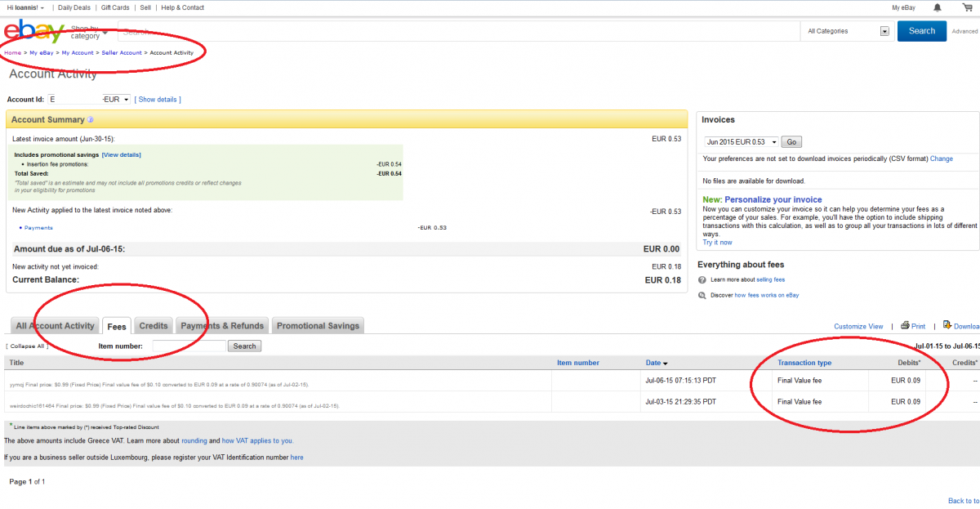Click the printer icon
980x509 pixels.
click(905, 325)
